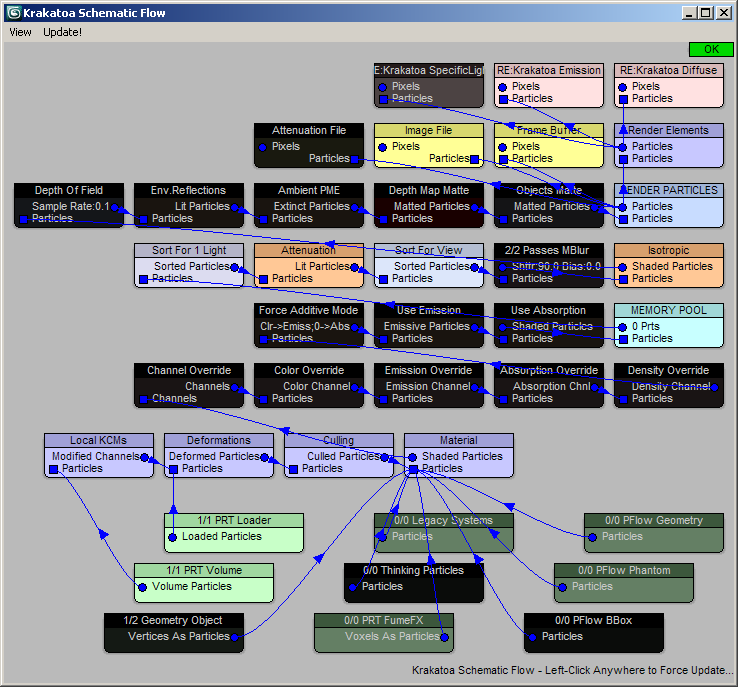The width and height of the screenshot is (738, 687).
Task: Click the MEMORY POOL node header
Action: coord(669,310)
